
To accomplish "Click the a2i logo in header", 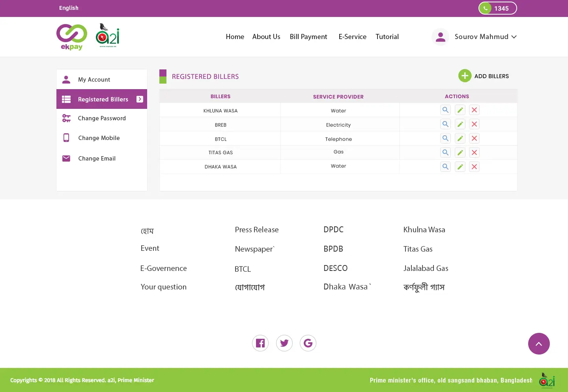I will coord(107,35).
